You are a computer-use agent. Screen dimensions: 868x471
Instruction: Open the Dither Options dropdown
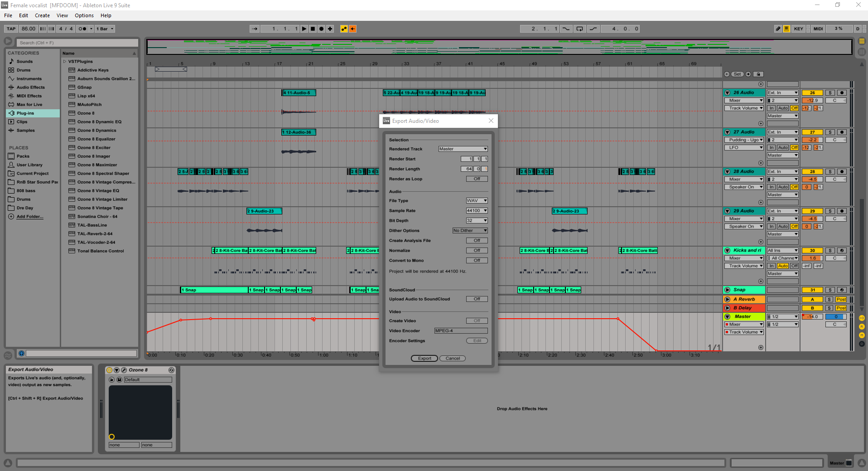tap(470, 231)
